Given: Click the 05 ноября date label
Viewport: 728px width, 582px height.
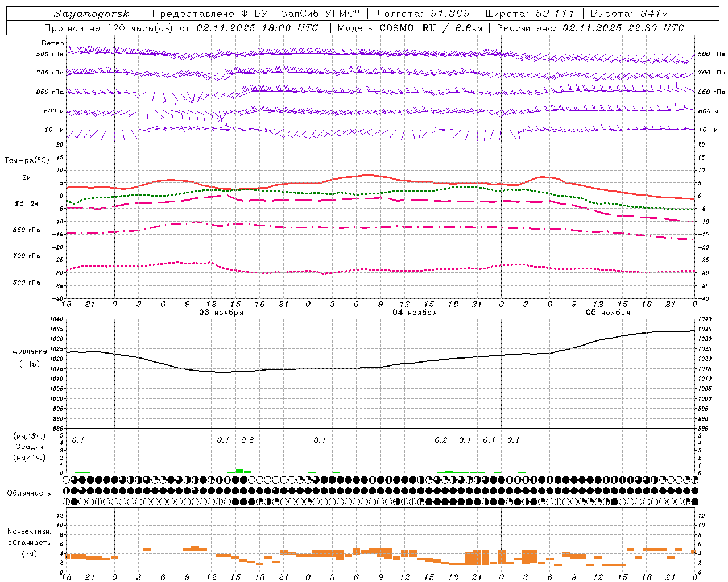Looking at the screenshot, I should tap(608, 312).
